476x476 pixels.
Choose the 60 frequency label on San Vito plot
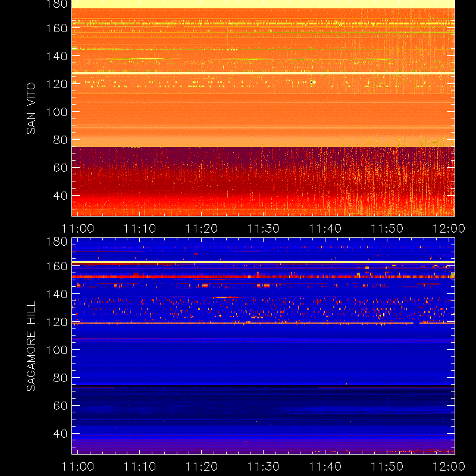pyautogui.click(x=61, y=168)
